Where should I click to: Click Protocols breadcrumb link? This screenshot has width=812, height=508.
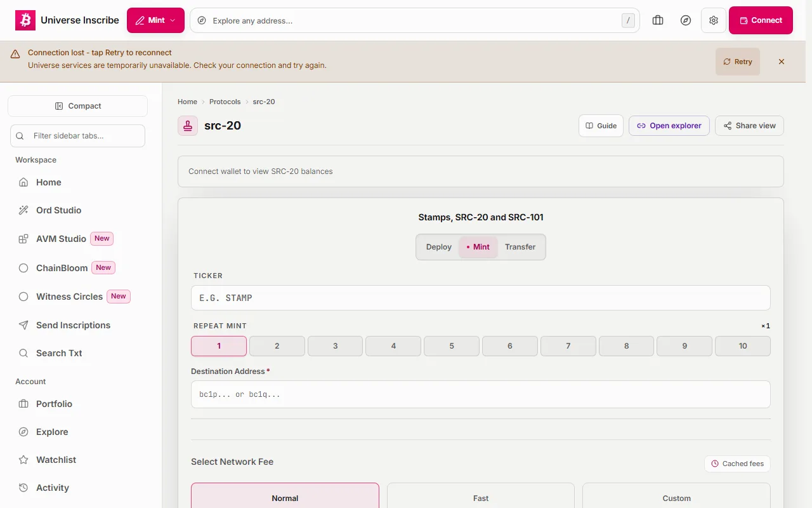pyautogui.click(x=225, y=102)
